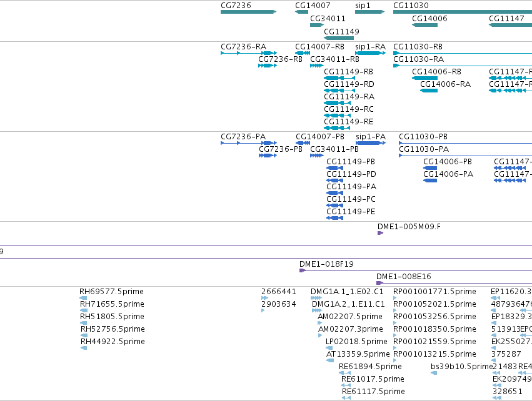
Task: Click protein CG7236-PB
Action: [x=268, y=156]
